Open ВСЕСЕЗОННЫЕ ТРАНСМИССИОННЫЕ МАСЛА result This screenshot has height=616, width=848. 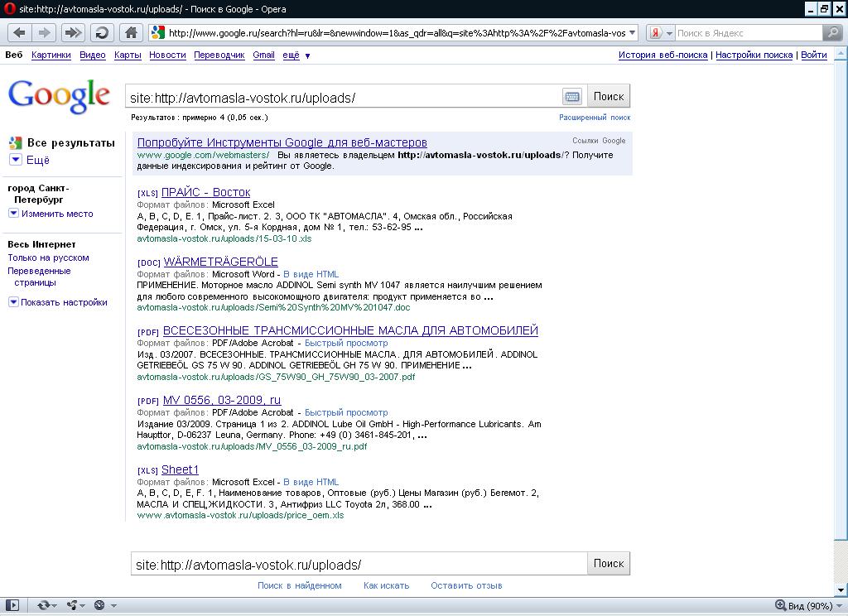tap(350, 331)
